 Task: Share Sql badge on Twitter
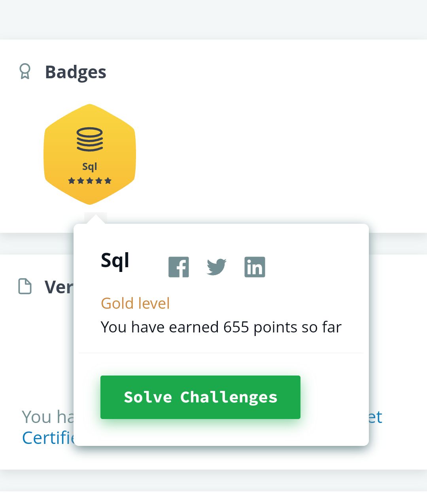click(x=216, y=267)
